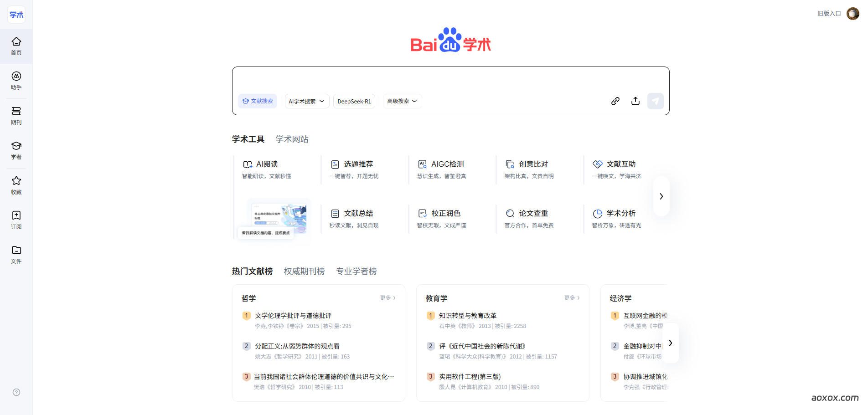Open the 学术分析 tool

pos(616,219)
